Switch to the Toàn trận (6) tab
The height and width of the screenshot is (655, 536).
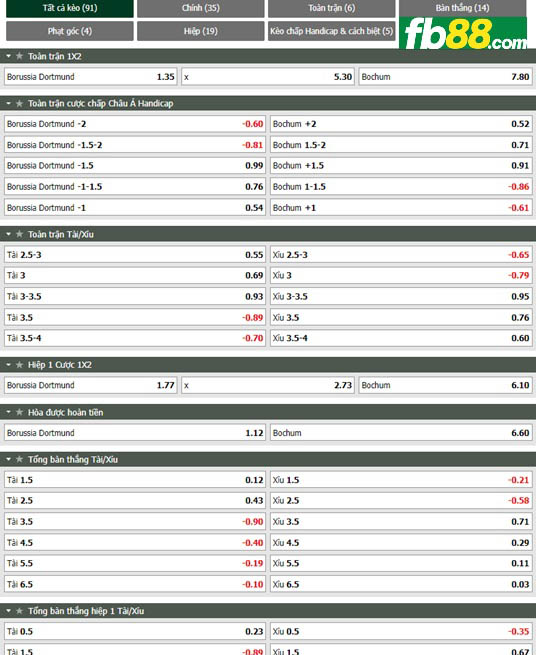click(x=332, y=8)
